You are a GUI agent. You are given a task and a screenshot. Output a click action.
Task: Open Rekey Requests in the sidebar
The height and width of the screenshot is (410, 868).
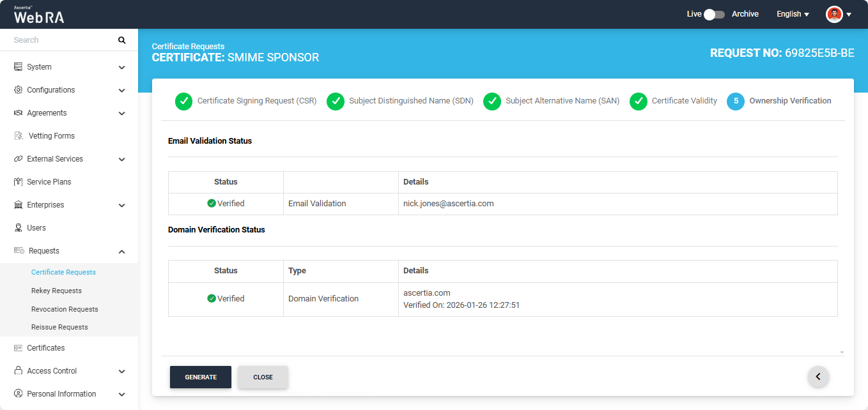[56, 291]
